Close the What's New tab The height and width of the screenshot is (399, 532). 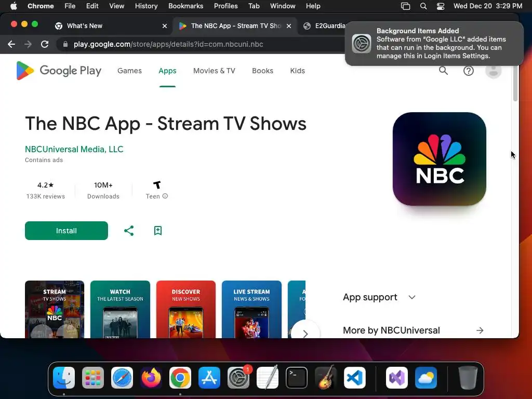pos(165,26)
